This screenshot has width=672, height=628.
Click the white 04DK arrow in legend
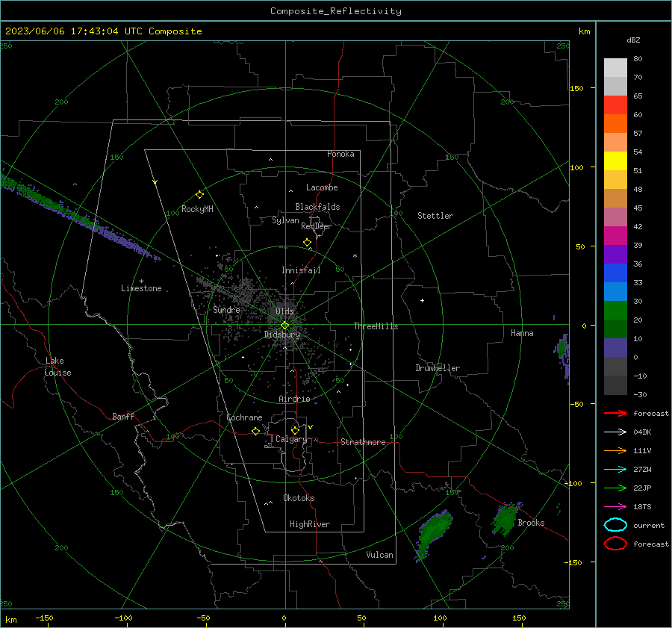(615, 432)
